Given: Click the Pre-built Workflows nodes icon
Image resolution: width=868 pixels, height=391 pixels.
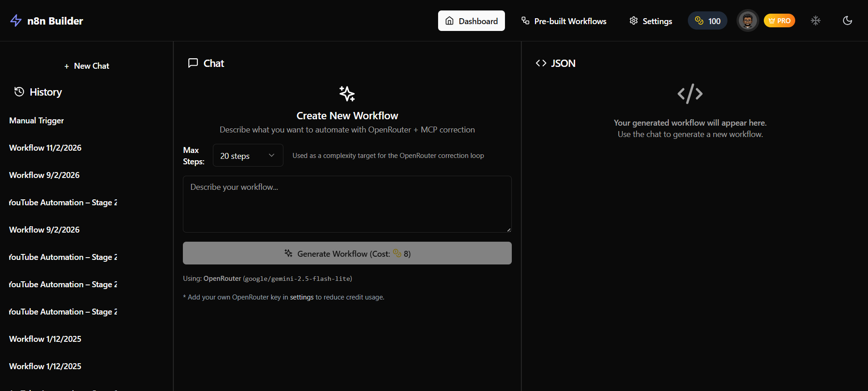Looking at the screenshot, I should (x=525, y=21).
